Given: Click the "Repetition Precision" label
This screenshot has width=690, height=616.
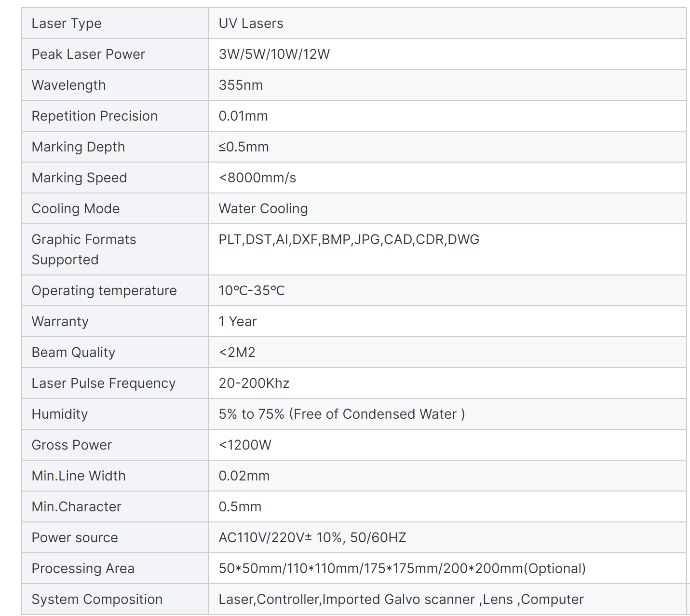Looking at the screenshot, I should click(x=95, y=116).
